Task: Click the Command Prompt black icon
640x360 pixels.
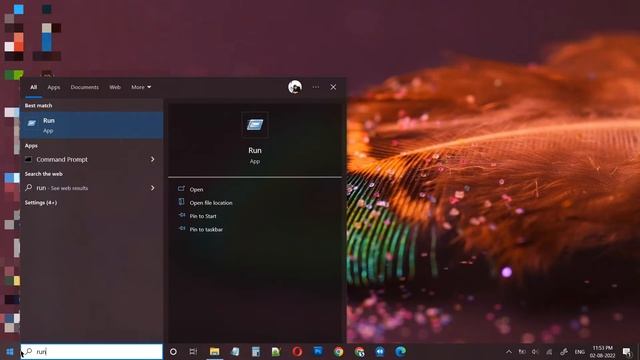Action: (x=28, y=159)
